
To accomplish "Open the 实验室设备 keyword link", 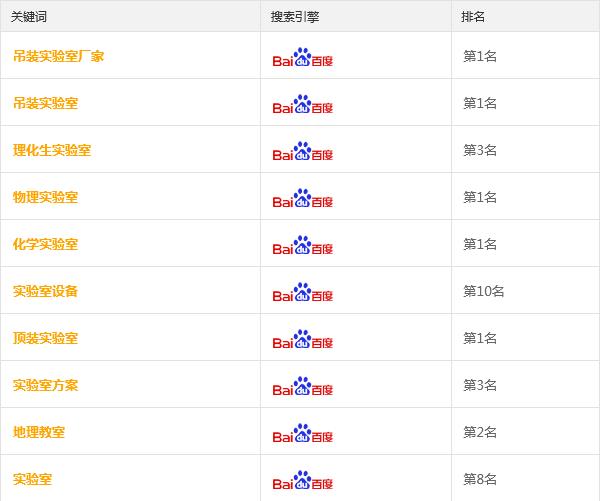I will (x=46, y=291).
